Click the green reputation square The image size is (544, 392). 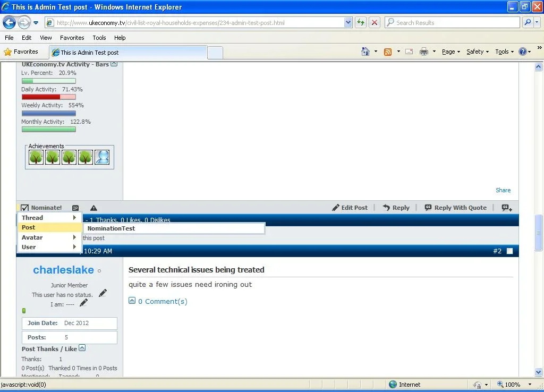(24, 311)
